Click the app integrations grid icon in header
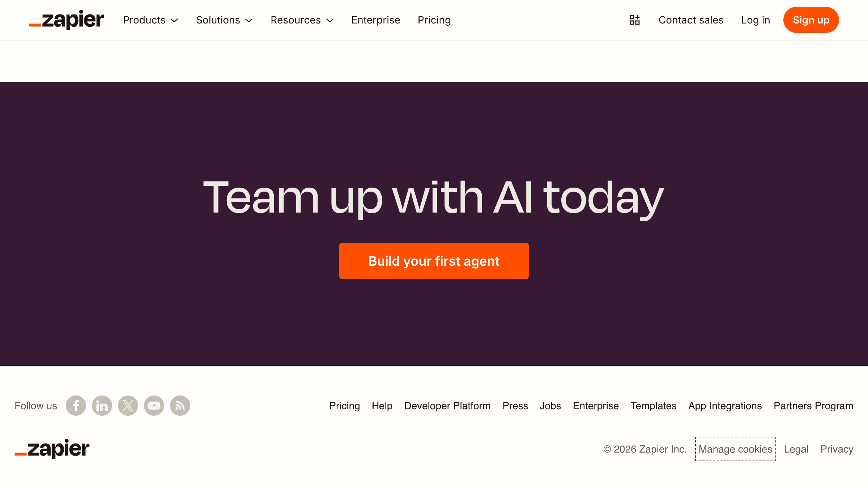The width and height of the screenshot is (868, 488). click(634, 20)
